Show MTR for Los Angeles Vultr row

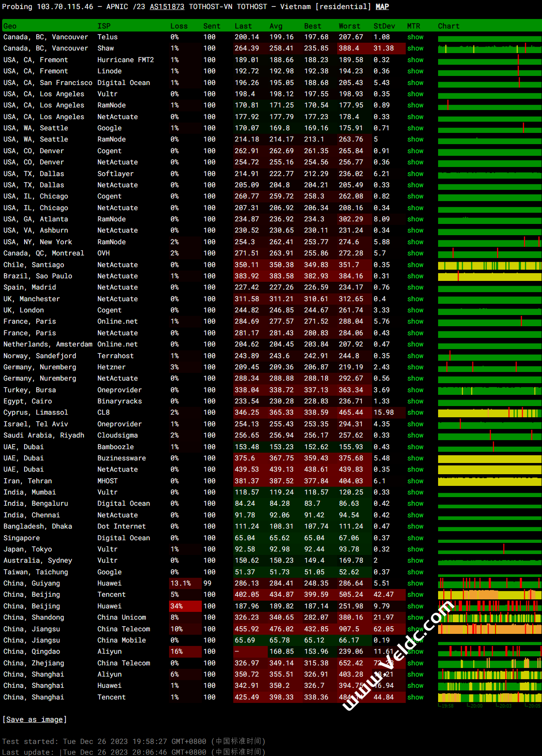pos(415,94)
